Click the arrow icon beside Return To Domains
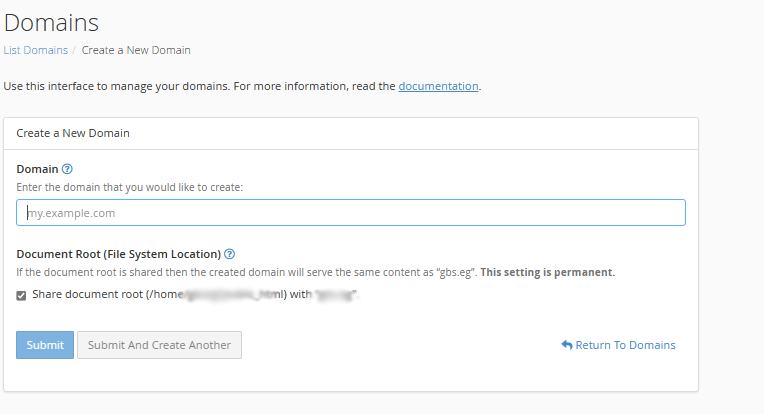 (567, 345)
